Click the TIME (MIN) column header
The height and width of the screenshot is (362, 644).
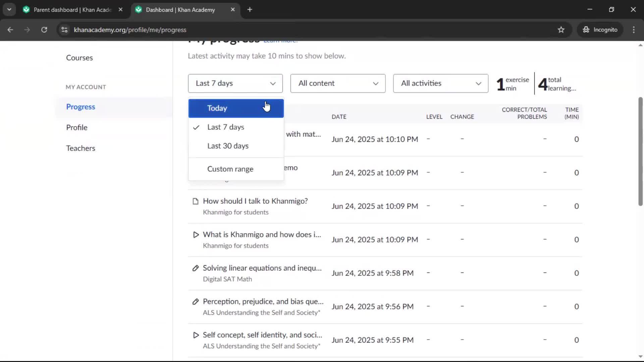point(572,113)
